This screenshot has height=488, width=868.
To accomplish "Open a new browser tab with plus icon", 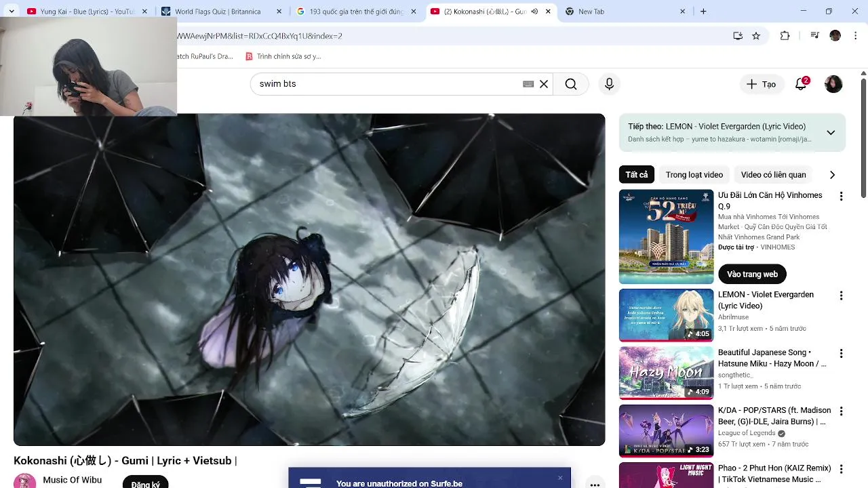I will [x=703, y=12].
